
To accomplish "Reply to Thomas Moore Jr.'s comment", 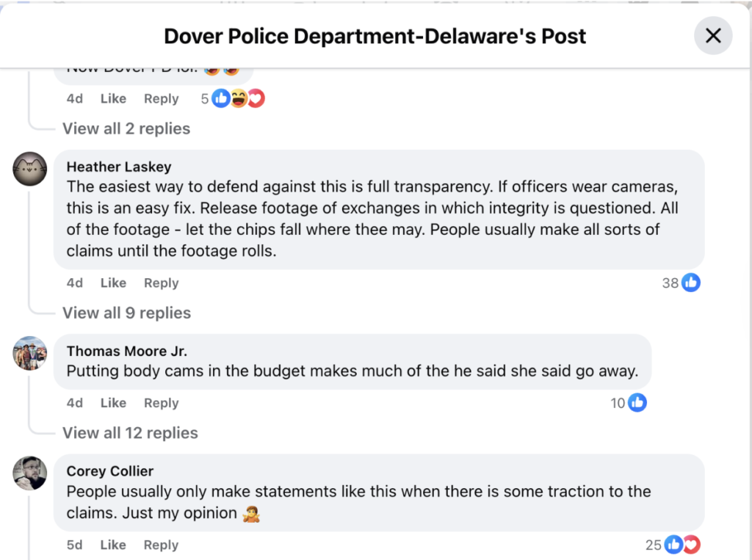I will click(161, 403).
